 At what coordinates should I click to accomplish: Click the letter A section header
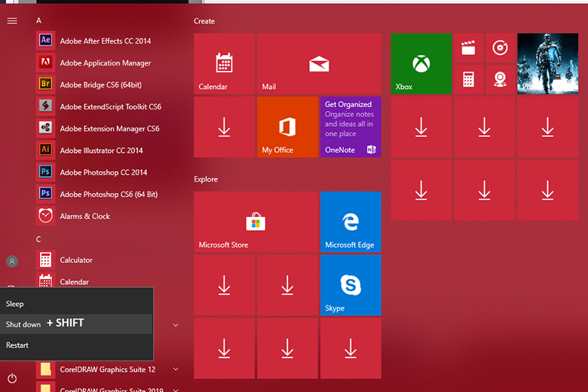pyautogui.click(x=38, y=20)
